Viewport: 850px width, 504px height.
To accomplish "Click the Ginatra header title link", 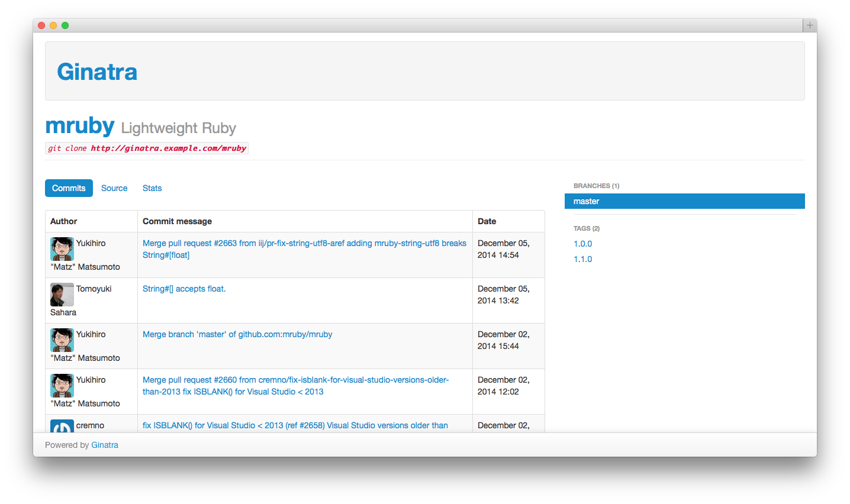I will tap(97, 72).
